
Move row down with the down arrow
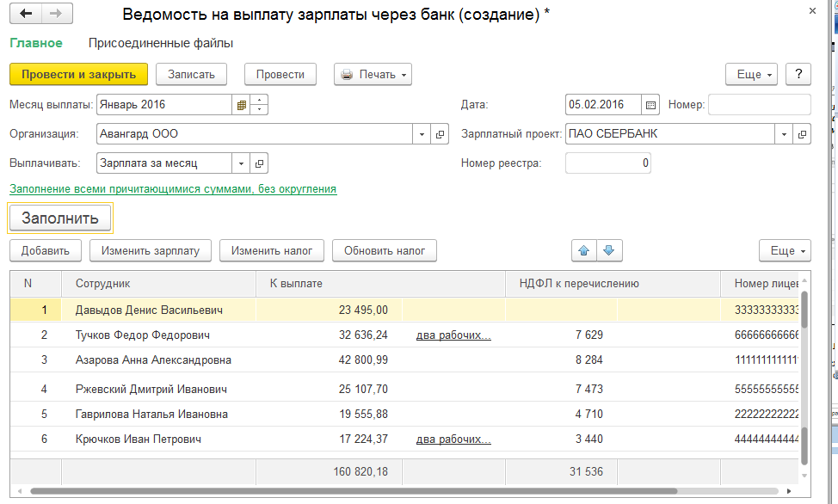tap(609, 250)
